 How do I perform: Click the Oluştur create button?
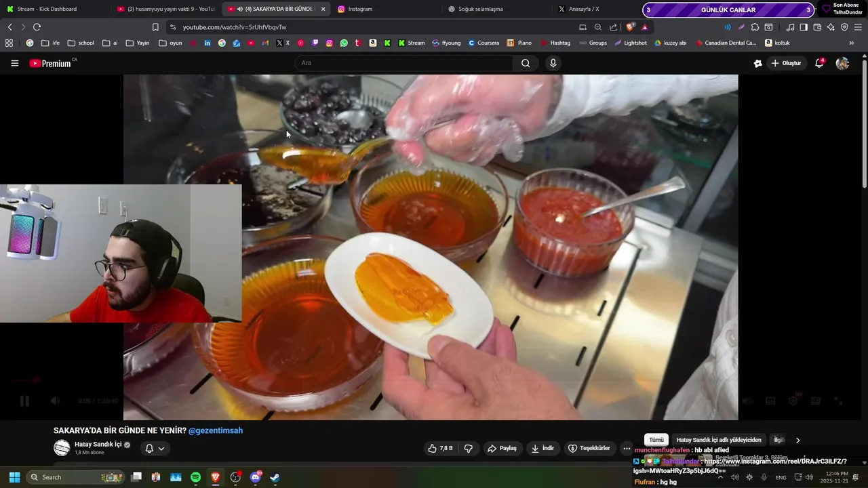[x=786, y=63]
